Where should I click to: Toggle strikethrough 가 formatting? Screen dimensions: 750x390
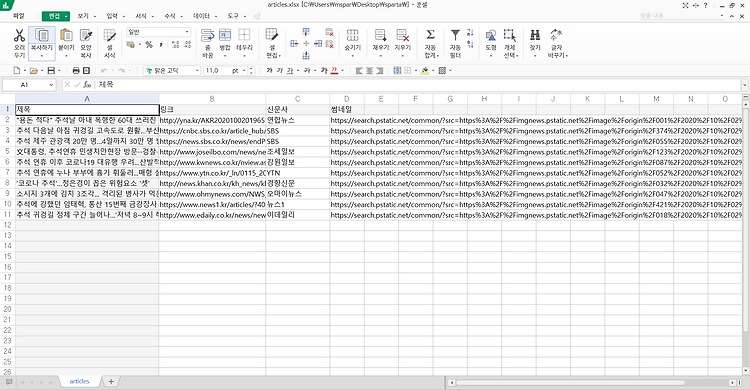coord(307,70)
